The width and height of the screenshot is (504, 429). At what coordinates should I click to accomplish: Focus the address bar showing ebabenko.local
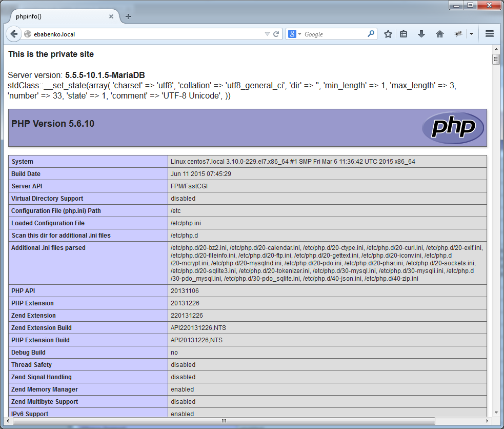point(148,34)
